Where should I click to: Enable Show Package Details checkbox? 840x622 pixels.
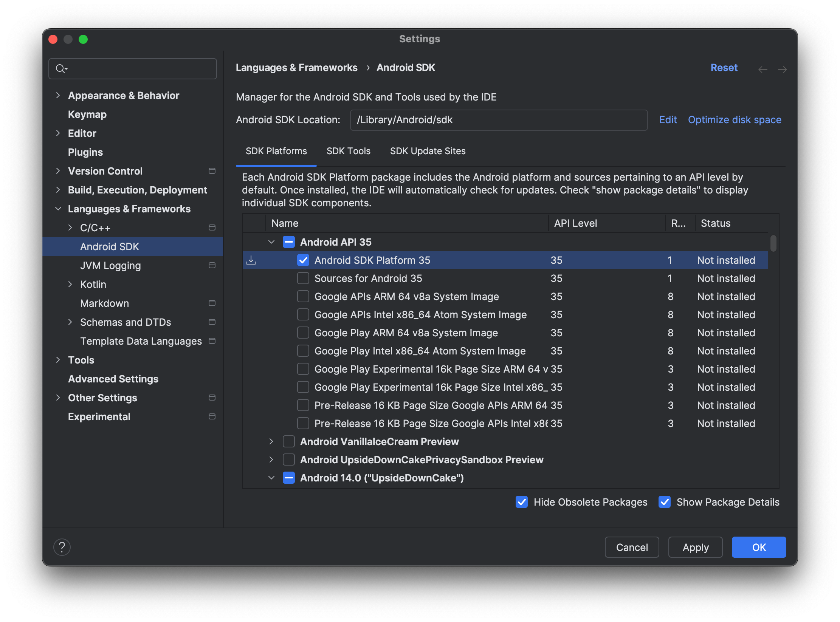664,502
